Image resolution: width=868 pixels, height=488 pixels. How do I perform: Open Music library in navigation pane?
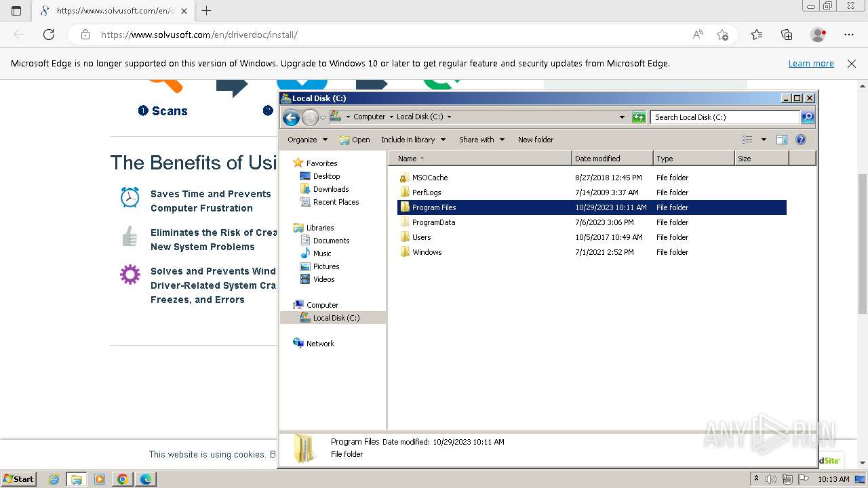[322, 253]
